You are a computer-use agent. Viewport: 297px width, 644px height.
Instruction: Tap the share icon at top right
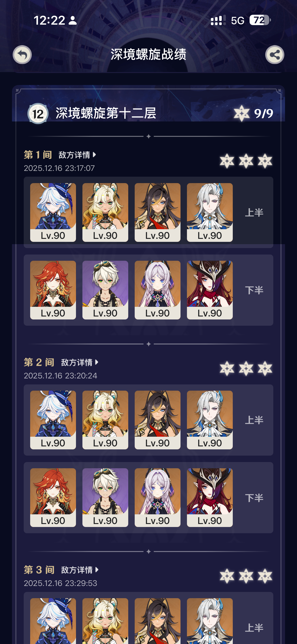pyautogui.click(x=274, y=55)
